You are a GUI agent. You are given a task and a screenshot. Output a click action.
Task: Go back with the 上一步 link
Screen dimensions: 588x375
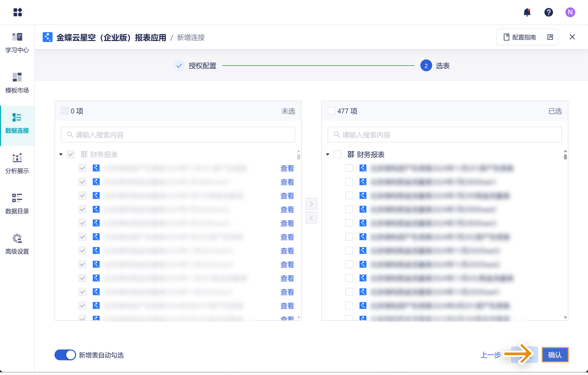(x=490, y=355)
